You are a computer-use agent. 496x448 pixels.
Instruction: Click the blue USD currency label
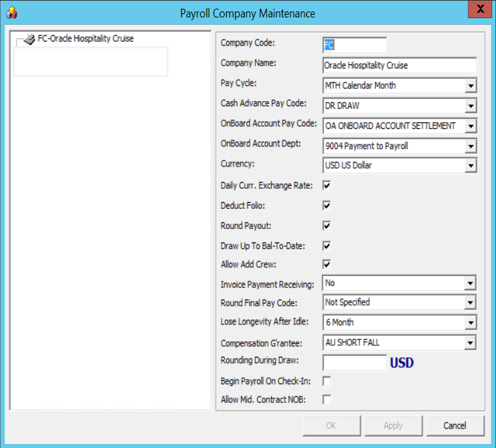click(x=401, y=363)
